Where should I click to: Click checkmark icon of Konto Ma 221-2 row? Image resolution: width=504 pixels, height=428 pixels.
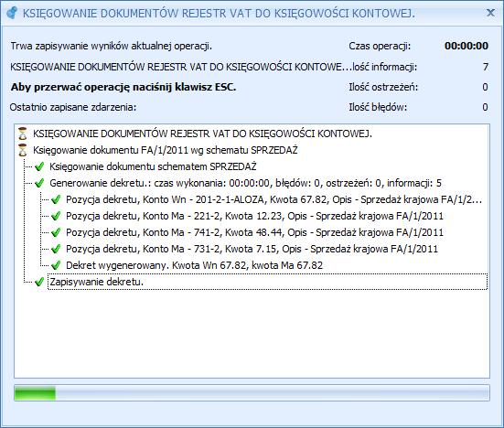[x=56, y=216]
